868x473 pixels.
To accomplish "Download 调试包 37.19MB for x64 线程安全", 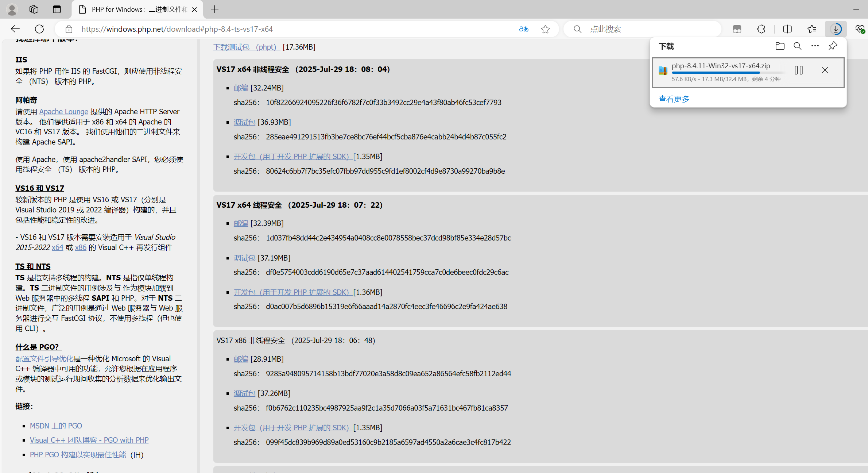I will tap(244, 258).
